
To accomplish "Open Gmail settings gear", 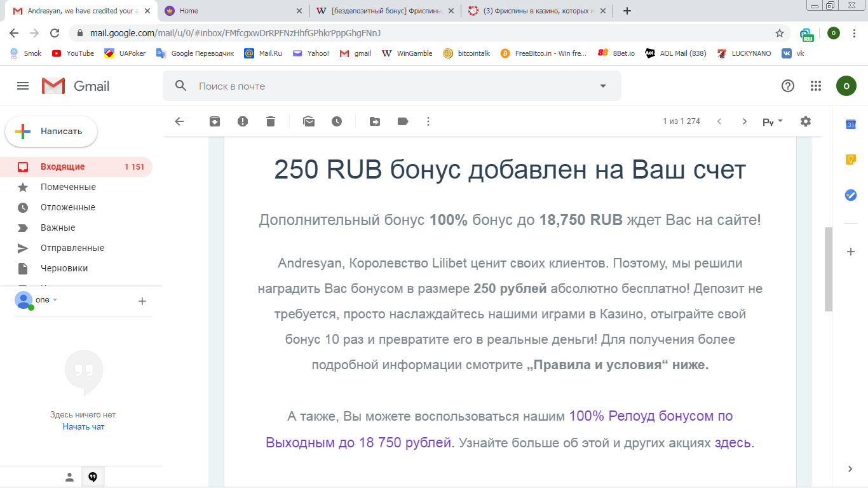I will 805,121.
